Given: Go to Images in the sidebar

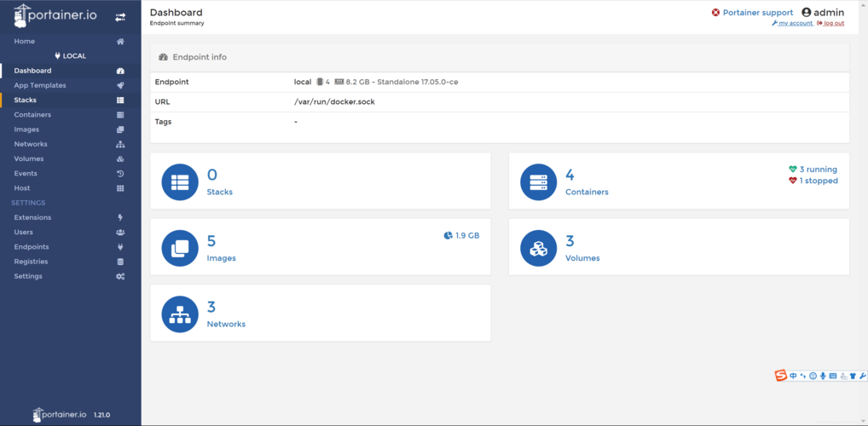Looking at the screenshot, I should [x=26, y=130].
